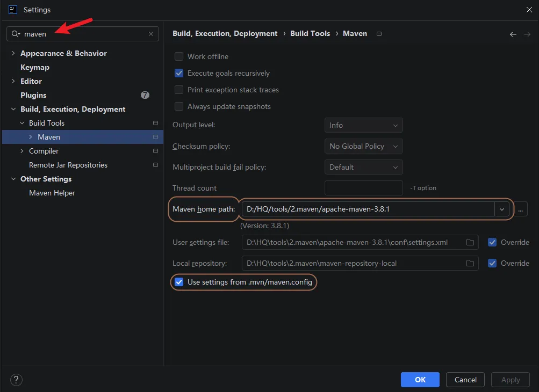Browse Maven home path with the ellipsis button
Viewport: 539px width, 392px height.
[520, 209]
